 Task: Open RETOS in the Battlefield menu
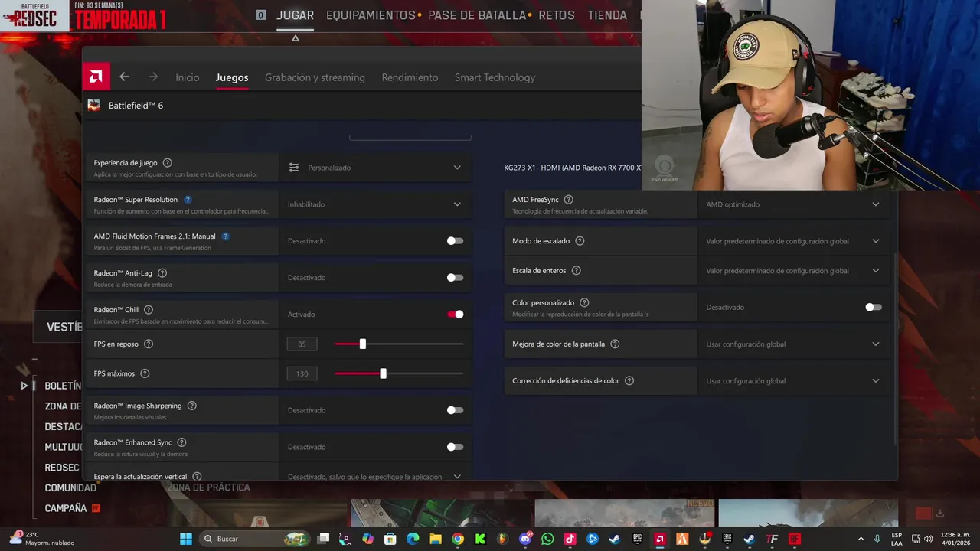(557, 15)
